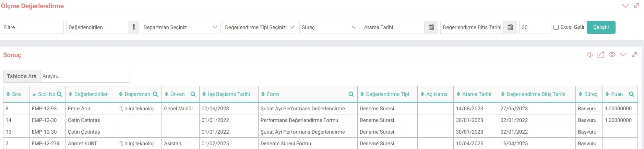The image size is (644, 149).
Task: Click the search icon in Form column
Action: click(351, 94)
